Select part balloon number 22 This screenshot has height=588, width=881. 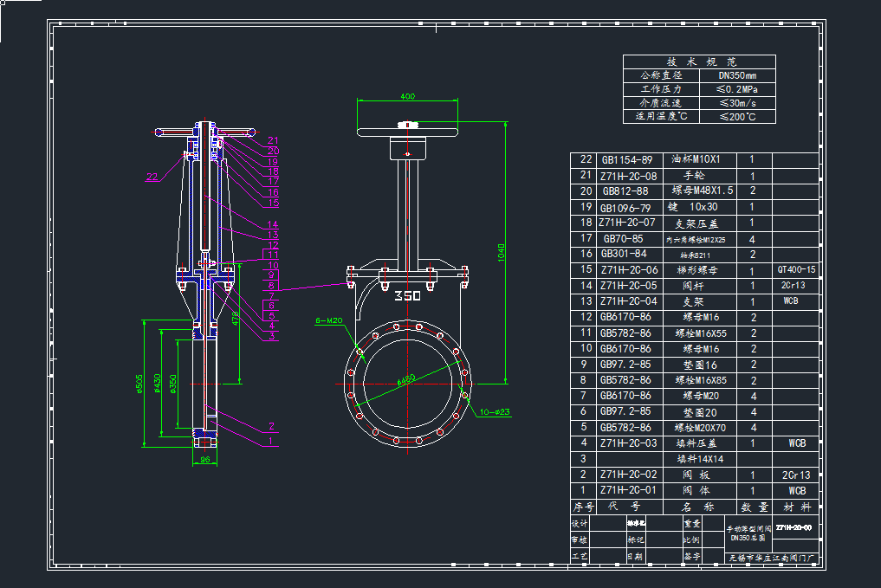(152, 177)
